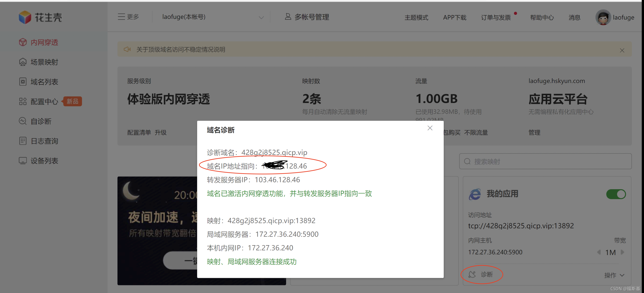
Task: Click 本机内网IP 172.27.36.240 text
Action: pos(270,248)
